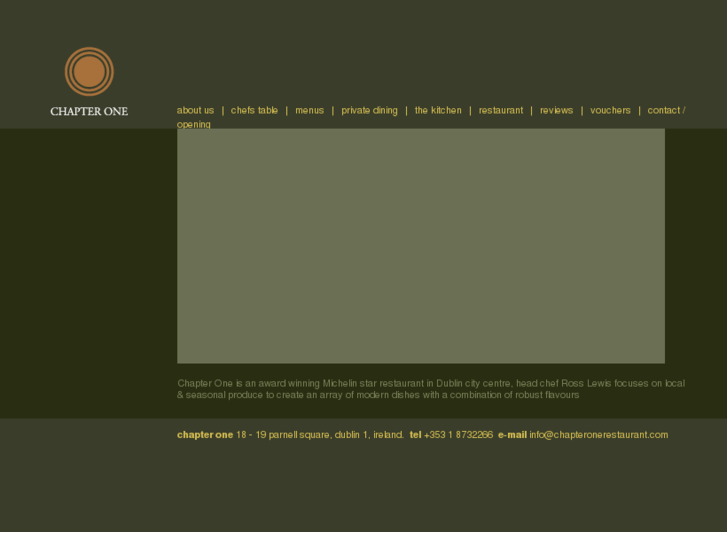Click the e-mail label in the footer

pos(512,435)
